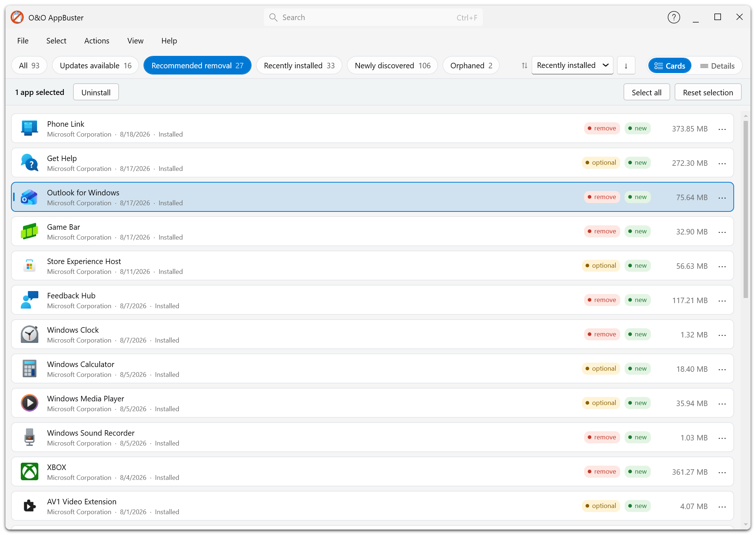This screenshot has height=535, width=756.
Task: Click the search magnifier icon
Action: point(273,17)
